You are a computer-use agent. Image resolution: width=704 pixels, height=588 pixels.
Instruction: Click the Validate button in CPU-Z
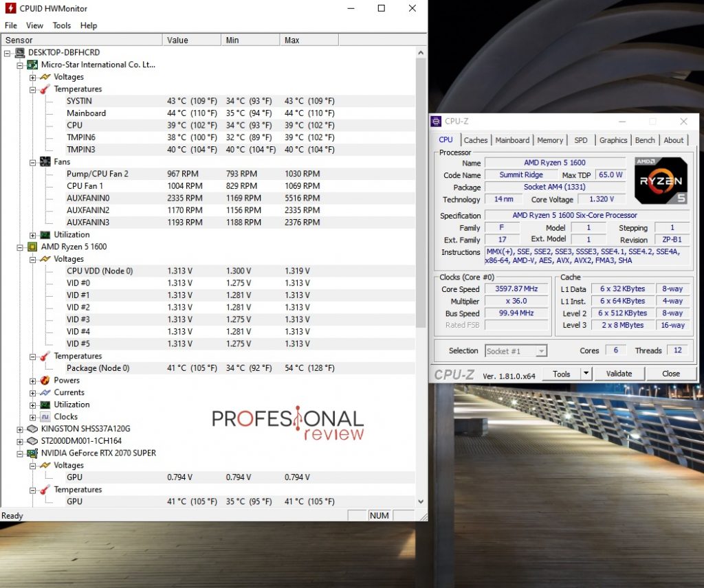tap(619, 374)
